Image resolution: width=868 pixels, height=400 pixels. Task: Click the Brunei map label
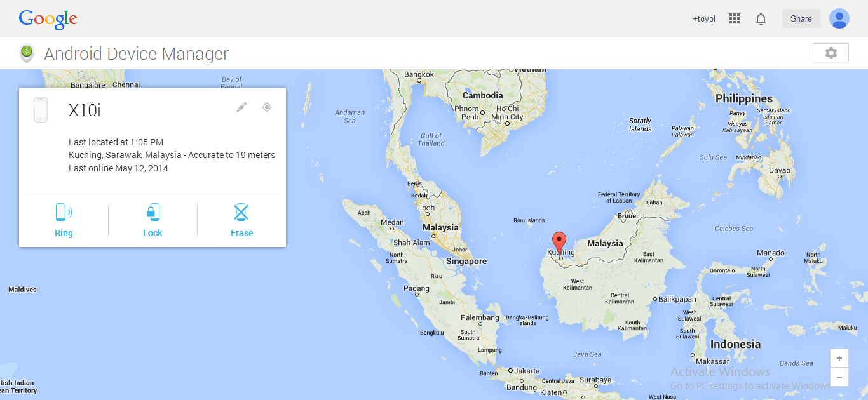coord(627,216)
